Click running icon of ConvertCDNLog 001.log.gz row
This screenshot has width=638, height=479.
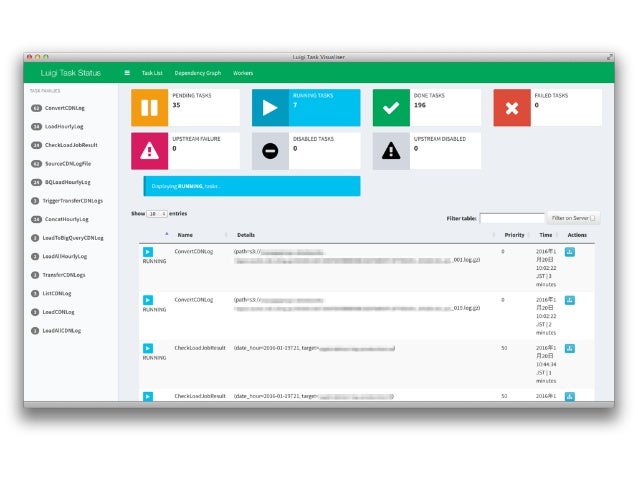click(148, 252)
